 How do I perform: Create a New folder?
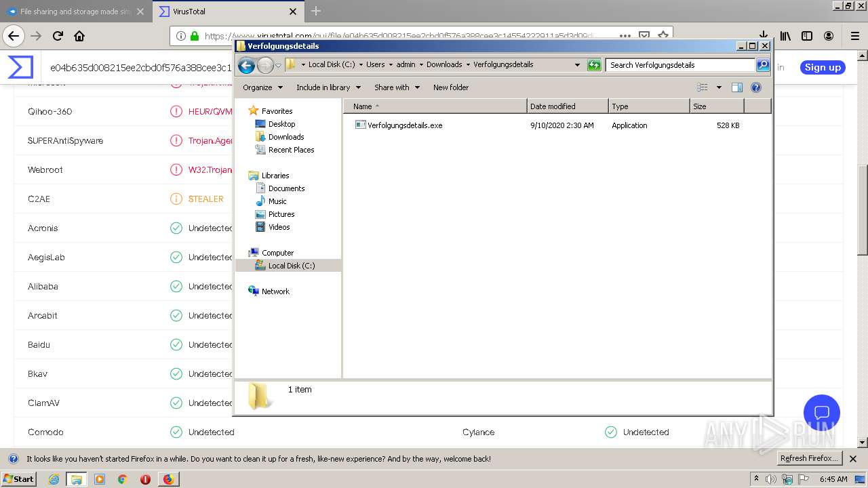pyautogui.click(x=451, y=87)
